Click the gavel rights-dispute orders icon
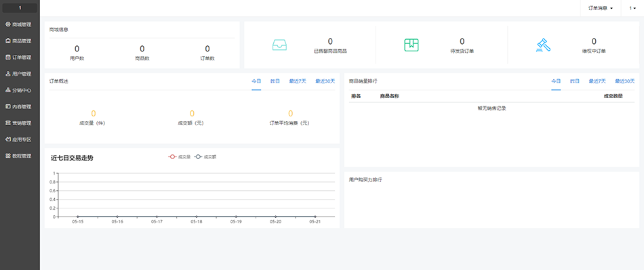Screen dimensions: 644x270 pos(543,45)
